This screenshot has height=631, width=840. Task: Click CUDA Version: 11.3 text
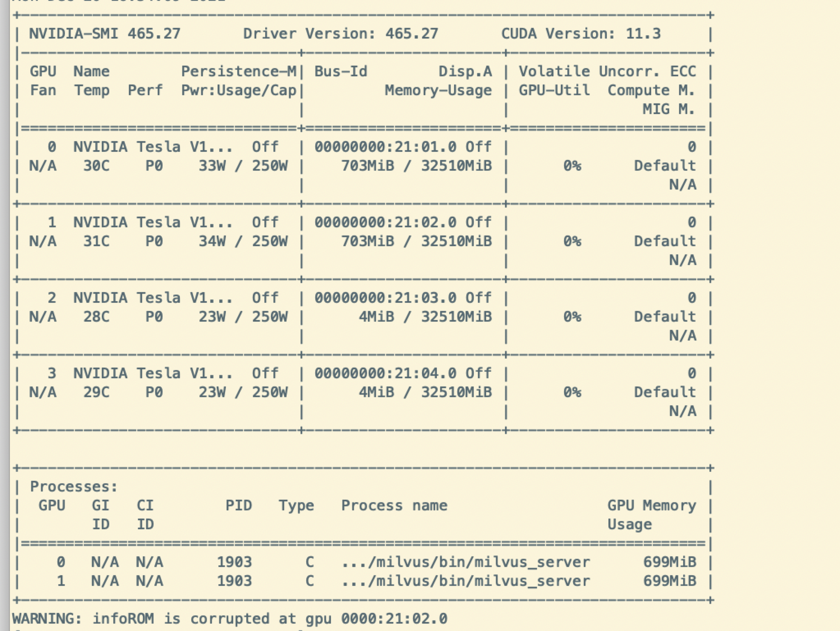tap(581, 34)
